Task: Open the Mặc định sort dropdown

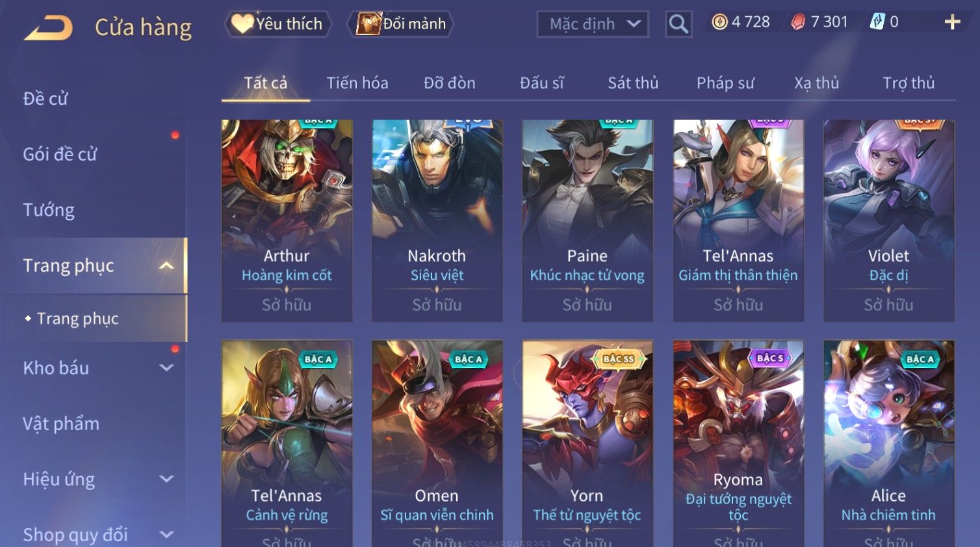Action: [x=593, y=25]
